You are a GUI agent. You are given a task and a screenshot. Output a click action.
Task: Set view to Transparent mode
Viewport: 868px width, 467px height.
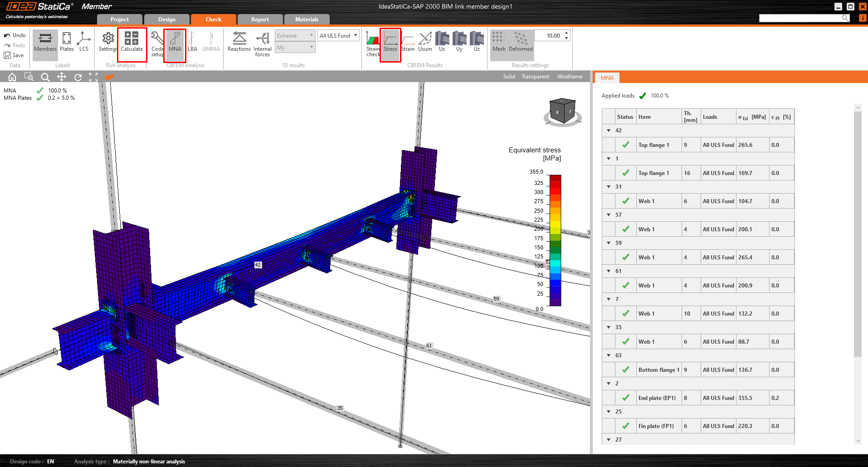click(x=535, y=77)
